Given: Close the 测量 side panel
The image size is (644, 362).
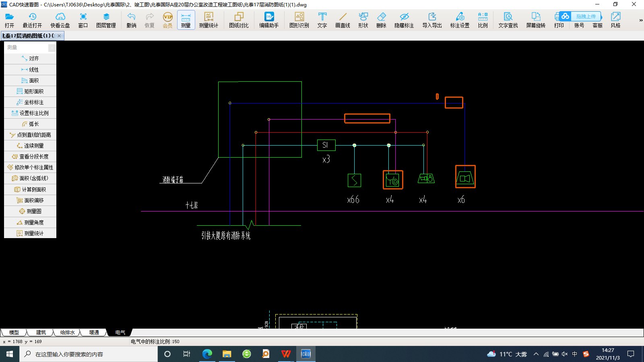Looking at the screenshot, I should click(x=52, y=48).
